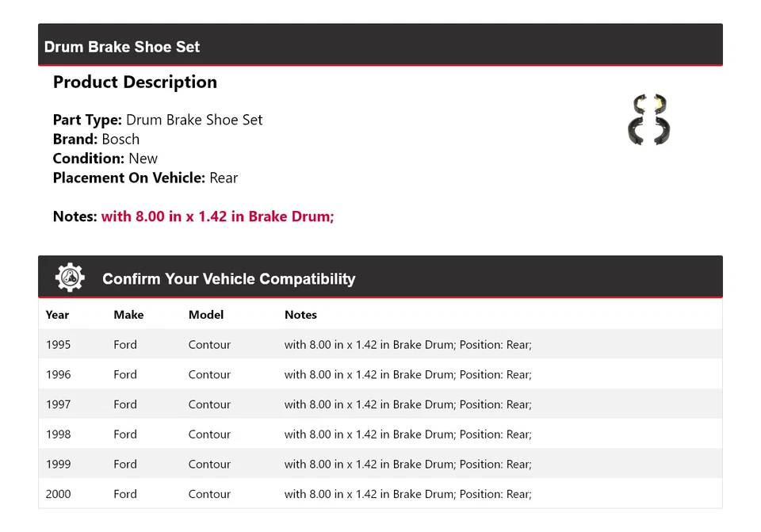Image resolution: width=761 pixels, height=532 pixels.
Task: Click the Confirm Your Vehicle Compatibility heading
Action: pyautogui.click(x=228, y=279)
